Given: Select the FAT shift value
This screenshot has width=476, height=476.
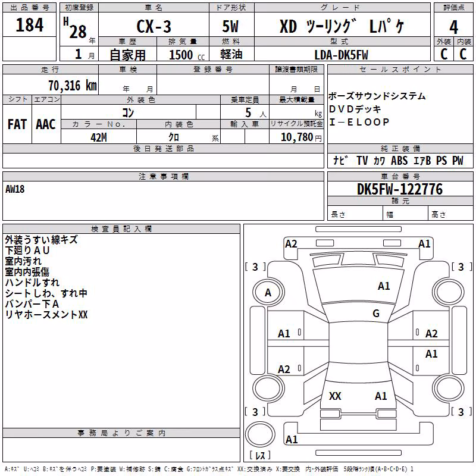Looking at the screenshot, I should tap(17, 124).
